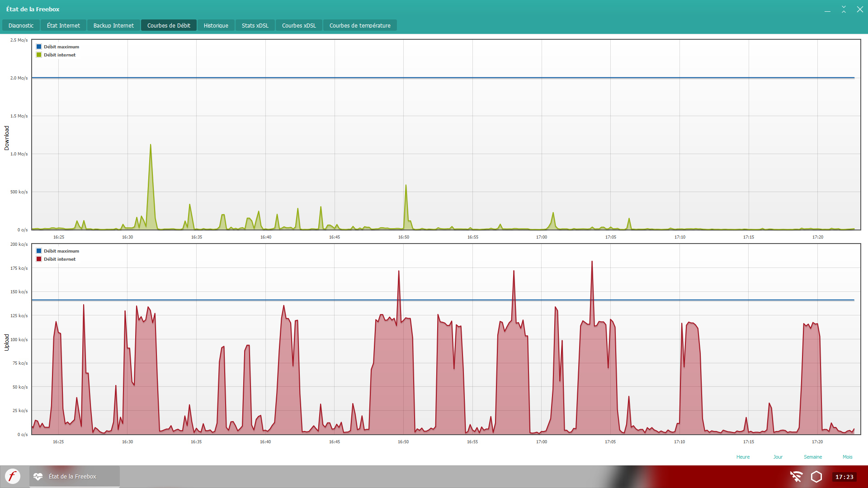Close the État de la Freebox window
This screenshot has height=488, width=868.
[860, 9]
